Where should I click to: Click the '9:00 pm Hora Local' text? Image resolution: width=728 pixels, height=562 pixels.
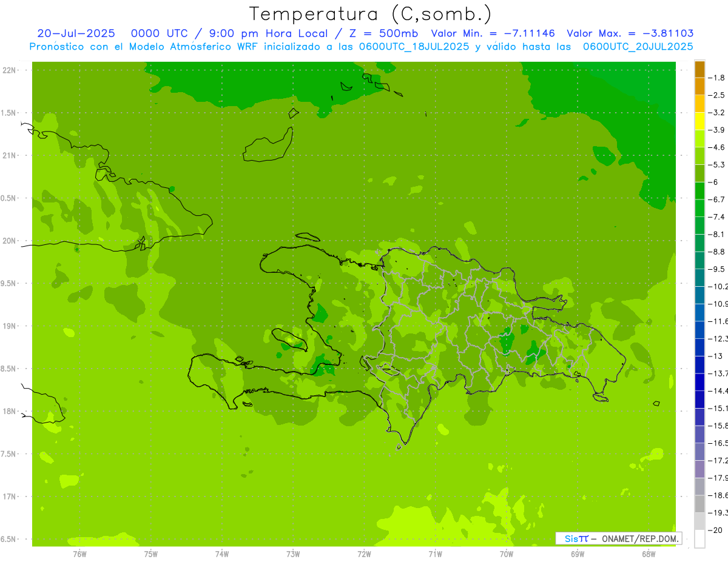click(269, 33)
